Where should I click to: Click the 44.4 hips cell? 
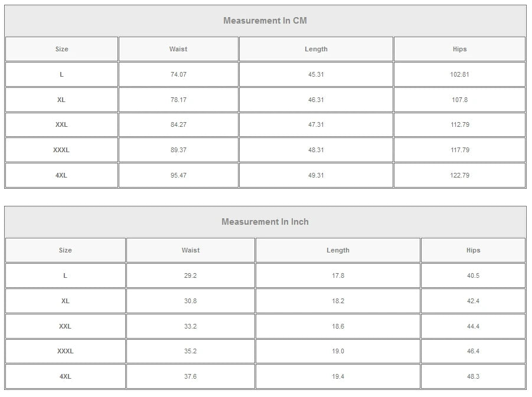click(473, 326)
